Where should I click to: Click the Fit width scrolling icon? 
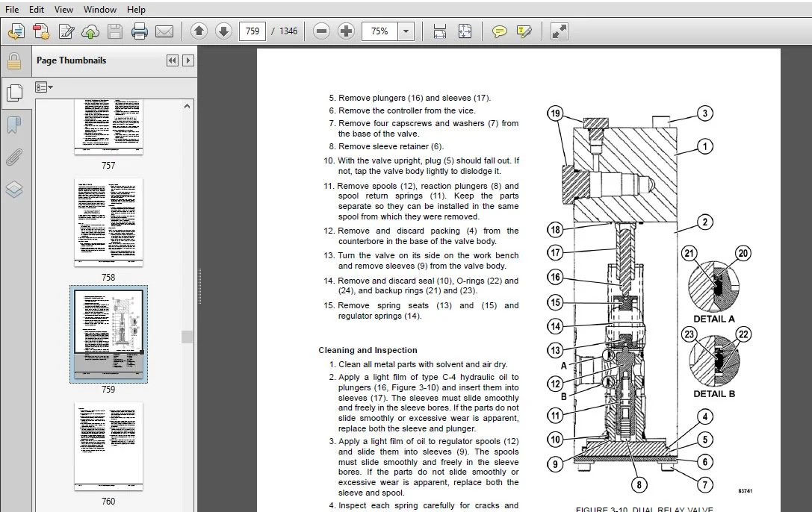coord(440,31)
